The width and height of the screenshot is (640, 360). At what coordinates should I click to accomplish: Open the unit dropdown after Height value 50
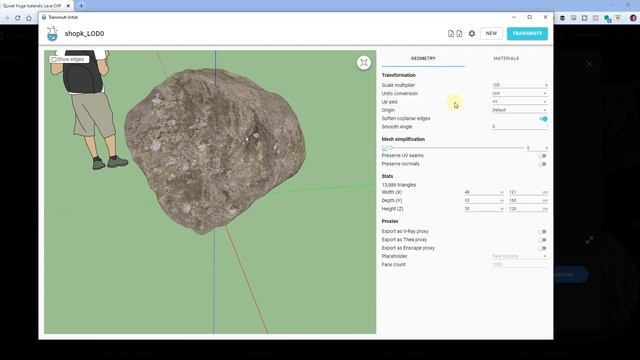pyautogui.click(x=502, y=209)
